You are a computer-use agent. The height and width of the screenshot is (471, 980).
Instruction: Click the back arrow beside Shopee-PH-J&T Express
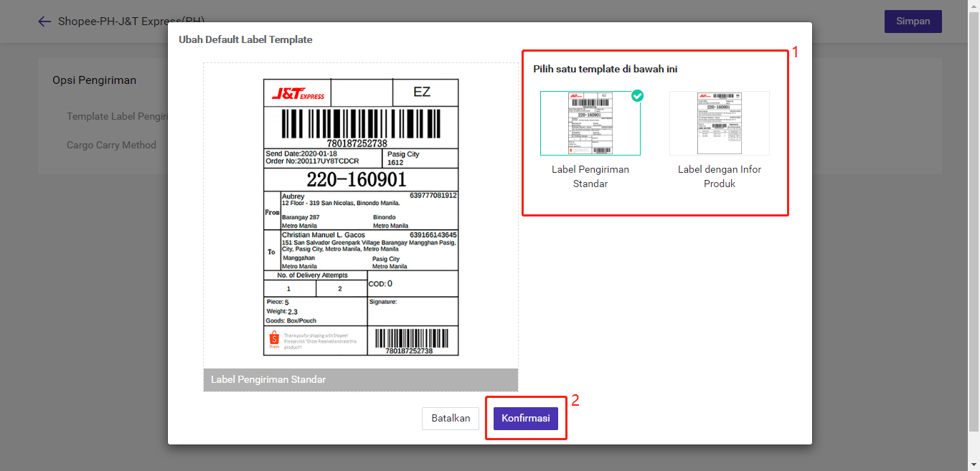pos(44,22)
